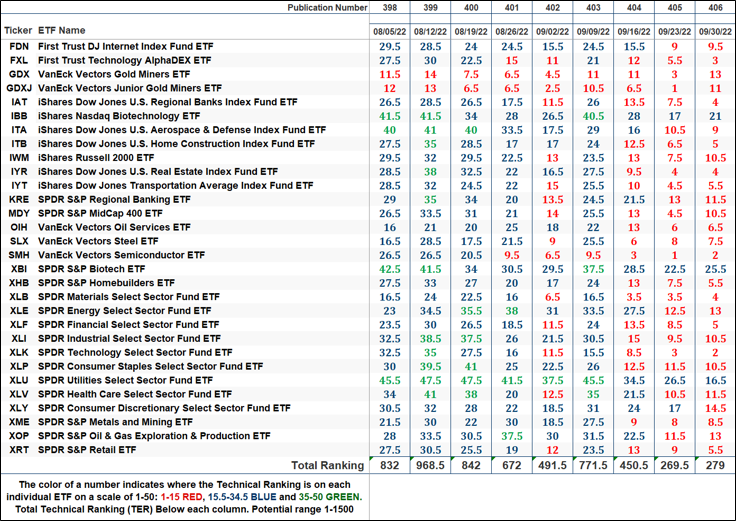This screenshot has width=736, height=521.
Task: Select the 09/30/22 date header
Action: (715, 31)
